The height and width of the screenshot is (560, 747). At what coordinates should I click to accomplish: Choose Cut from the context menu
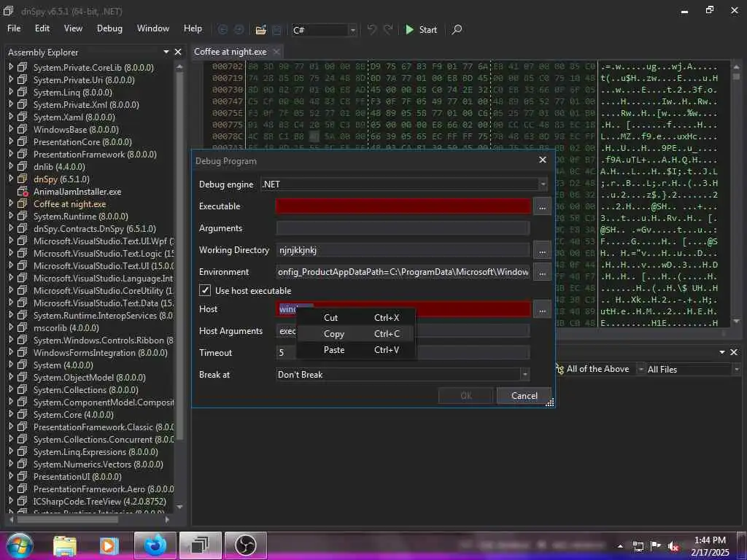pyautogui.click(x=355, y=318)
